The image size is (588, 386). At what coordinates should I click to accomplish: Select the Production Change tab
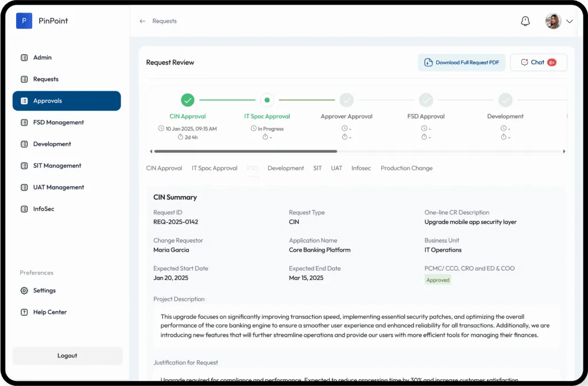(x=407, y=169)
